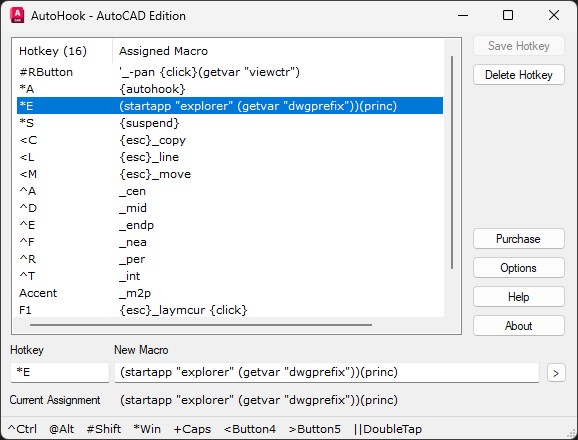Screen dimensions: 578x440
Task: Click the vertical scrollbar of the hotkey list
Action: tap(452, 163)
